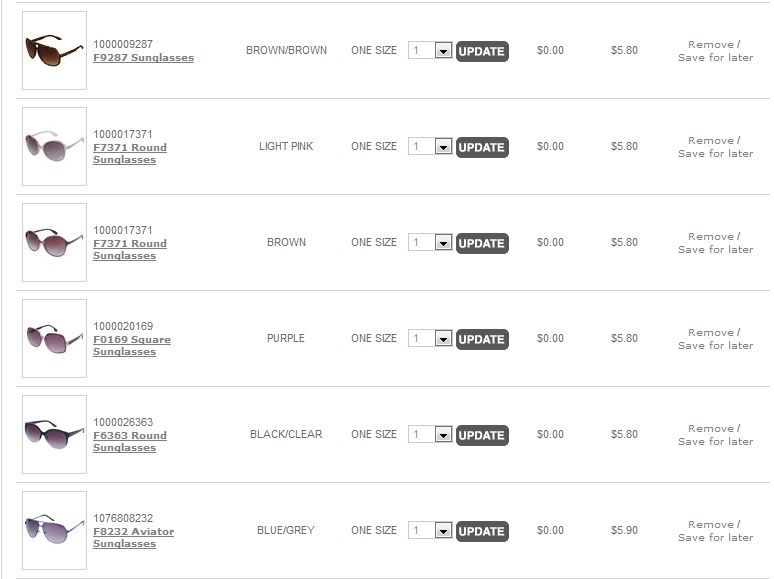774x579 pixels.
Task: Open the light pink F7371 sunglasses image
Action: tap(54, 146)
